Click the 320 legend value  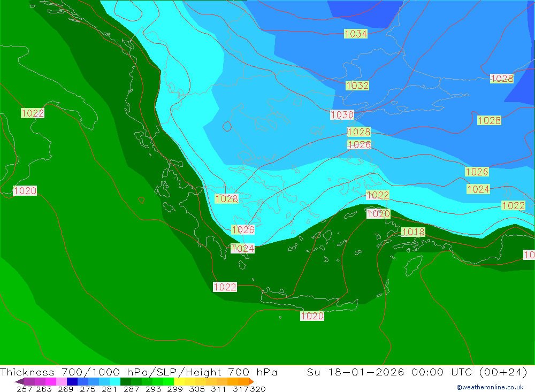[x=258, y=389]
